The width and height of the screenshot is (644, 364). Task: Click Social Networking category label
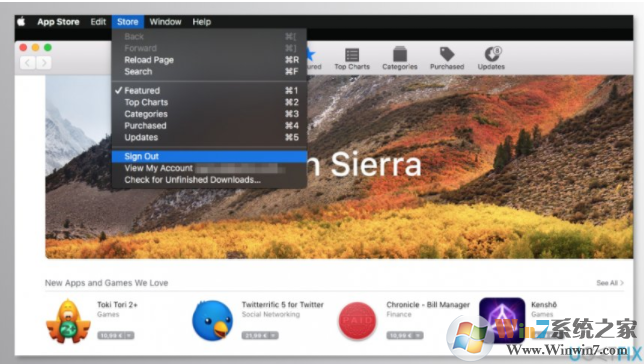[x=271, y=315]
